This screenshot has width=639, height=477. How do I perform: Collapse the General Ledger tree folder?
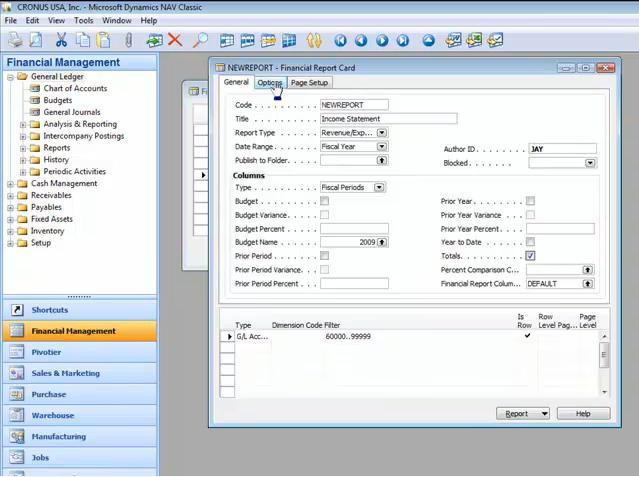(x=11, y=77)
